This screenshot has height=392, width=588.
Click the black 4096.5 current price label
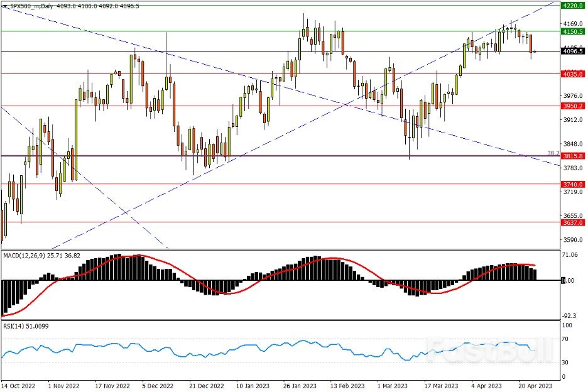(x=572, y=52)
